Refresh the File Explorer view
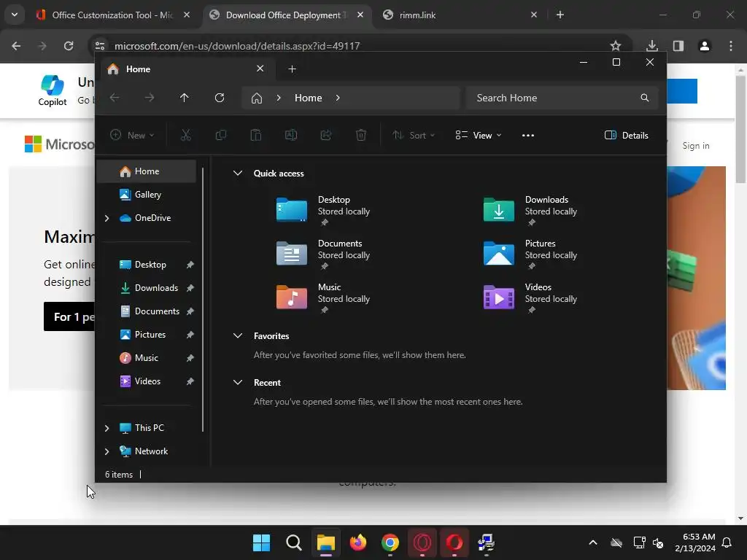Viewport: 747px width, 560px height. click(219, 98)
